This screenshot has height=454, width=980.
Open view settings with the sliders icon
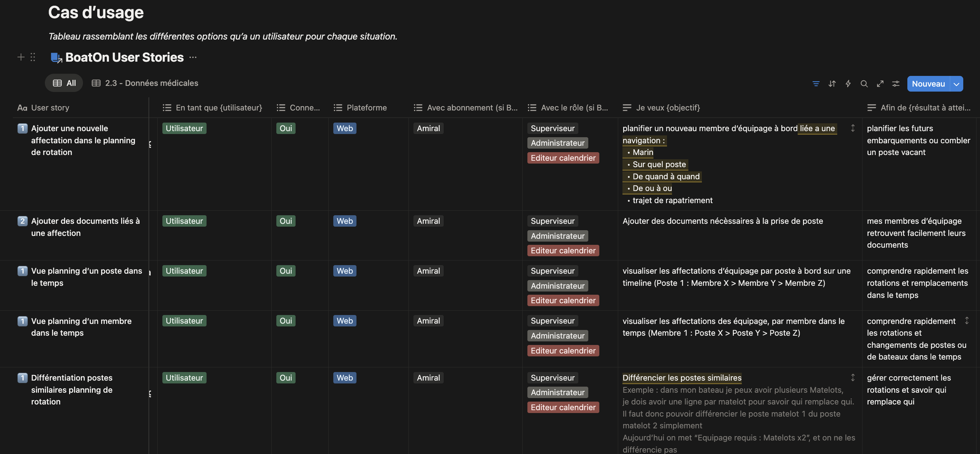point(896,83)
